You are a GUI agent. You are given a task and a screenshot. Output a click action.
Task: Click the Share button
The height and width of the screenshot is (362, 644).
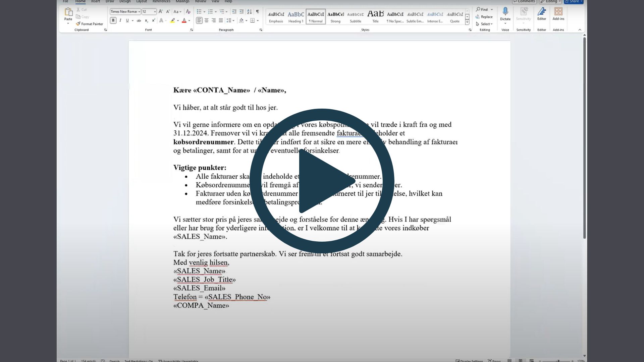point(574,1)
